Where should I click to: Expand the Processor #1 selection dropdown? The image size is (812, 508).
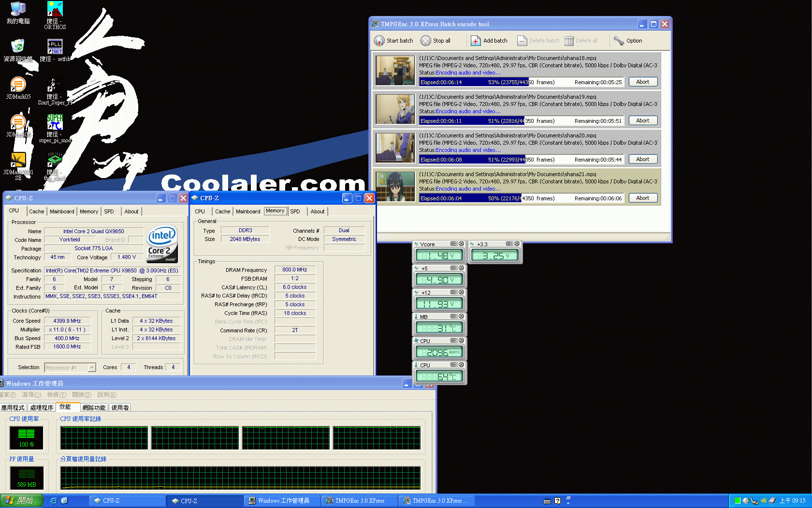click(92, 368)
